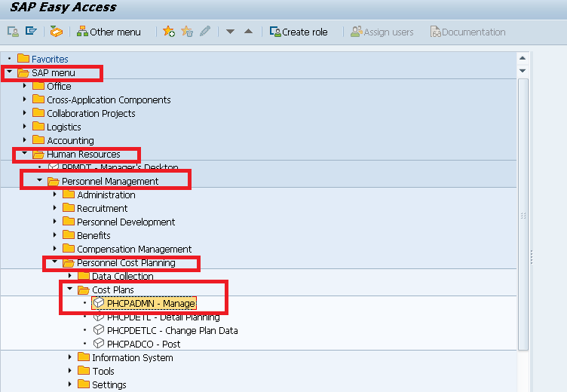This screenshot has height=392, width=567.
Task: Click the Human Resources open folder icon
Action: [x=38, y=155]
